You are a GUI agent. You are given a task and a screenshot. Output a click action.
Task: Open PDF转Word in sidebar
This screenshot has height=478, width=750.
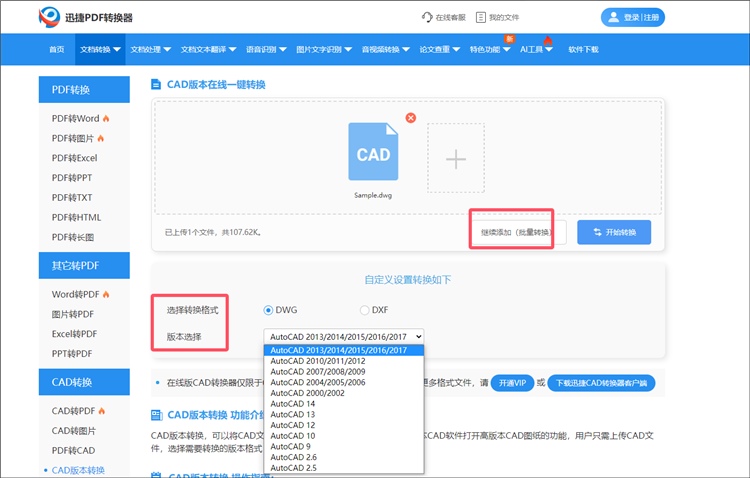tap(75, 119)
